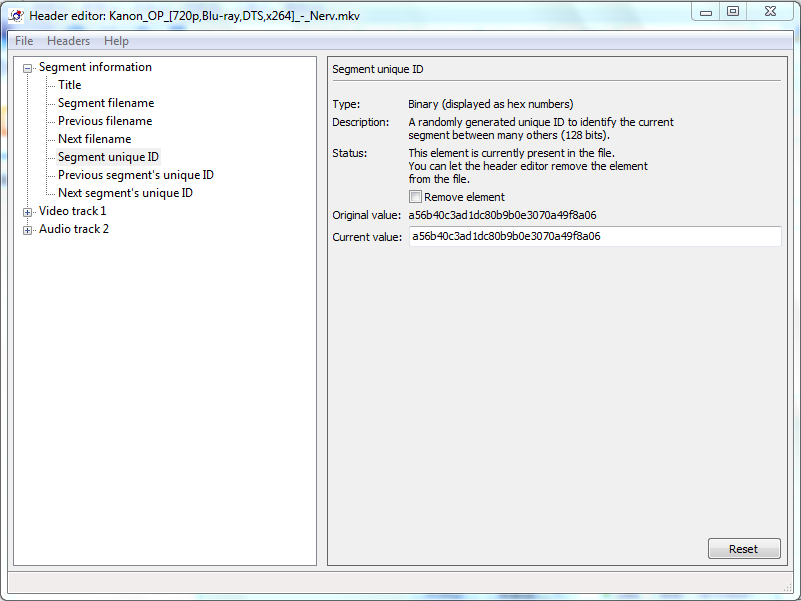The image size is (801, 601).
Task: Select the Video track 1 label
Action: click(x=72, y=211)
